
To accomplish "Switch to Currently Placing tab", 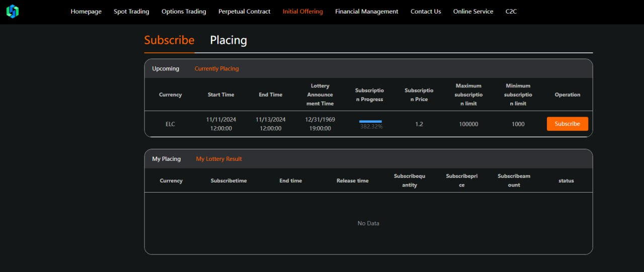I will (x=217, y=68).
